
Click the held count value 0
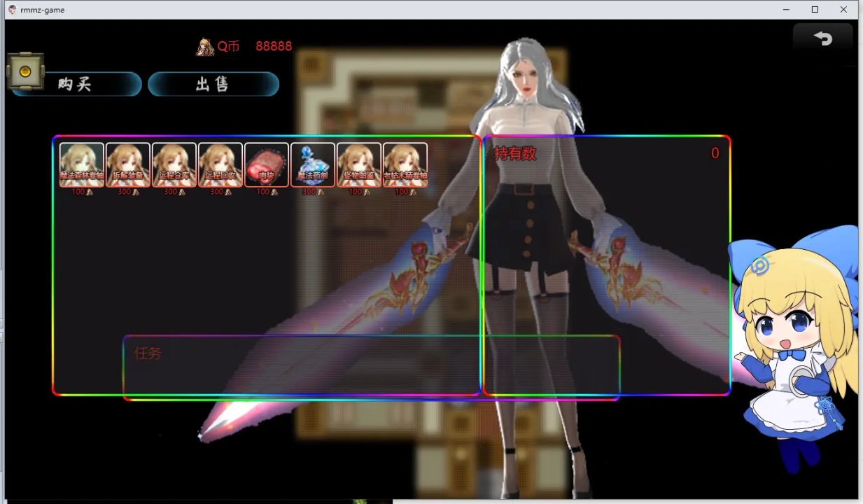[715, 153]
